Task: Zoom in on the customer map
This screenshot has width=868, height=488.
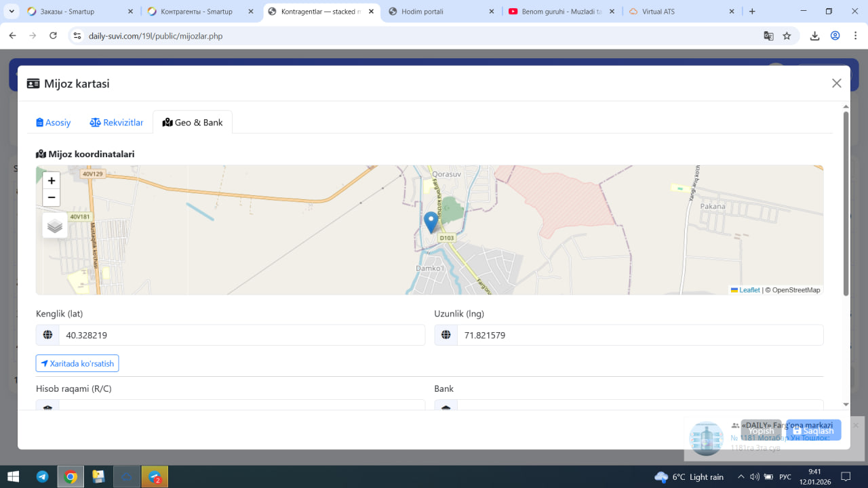Action: pos(52,180)
